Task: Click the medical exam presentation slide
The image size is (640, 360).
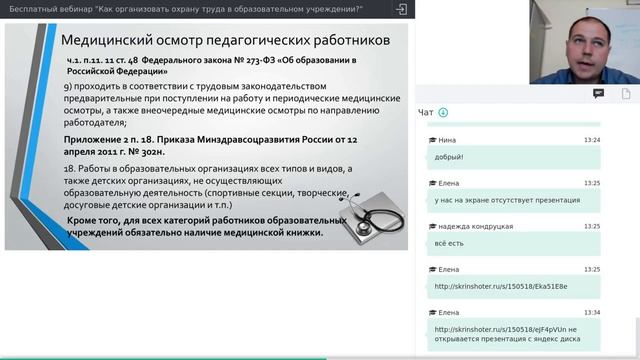Action: (206, 136)
